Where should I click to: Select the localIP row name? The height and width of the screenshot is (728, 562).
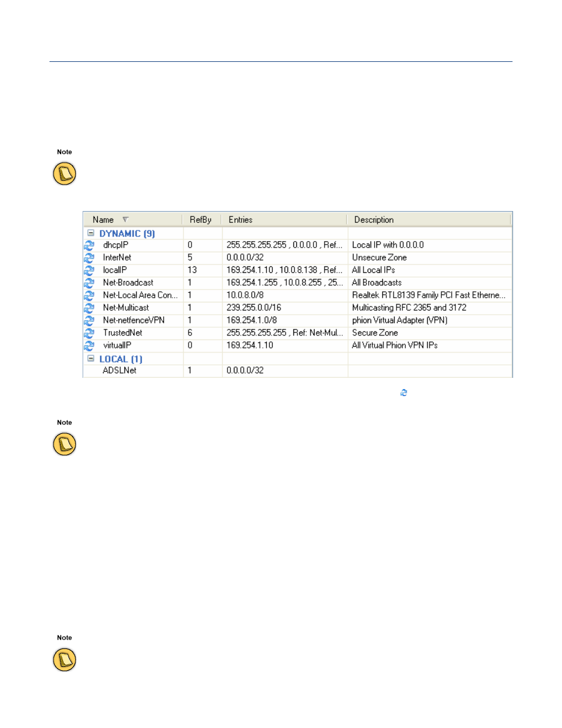[x=115, y=270]
